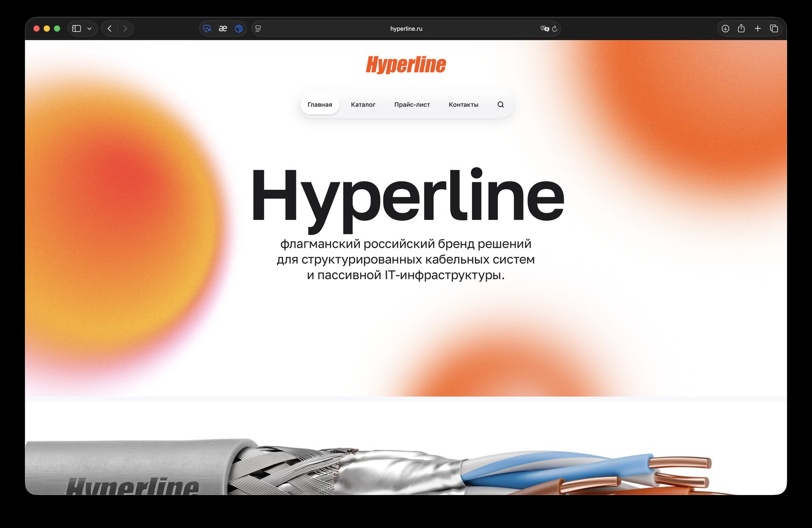Maximize the Safari window
812x528 pixels.
tap(57, 28)
